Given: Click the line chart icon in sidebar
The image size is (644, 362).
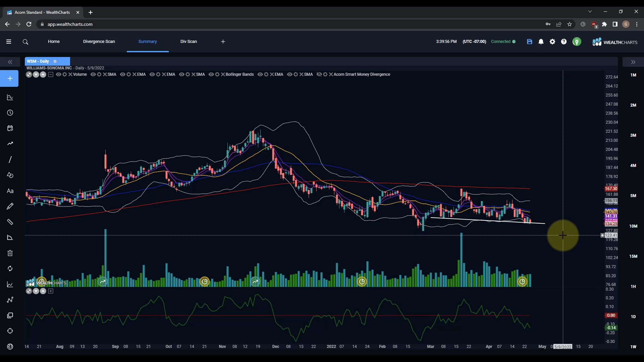Looking at the screenshot, I should (x=10, y=284).
